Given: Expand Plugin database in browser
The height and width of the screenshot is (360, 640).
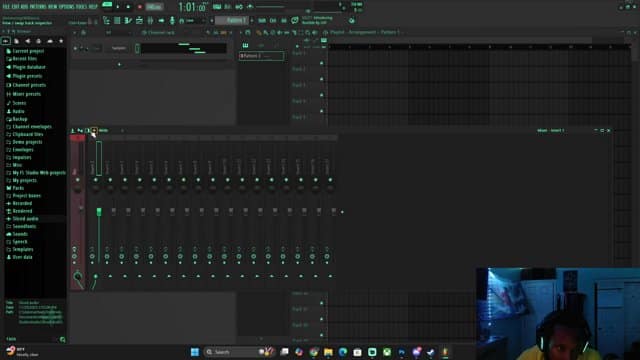Looking at the screenshot, I should 26,67.
